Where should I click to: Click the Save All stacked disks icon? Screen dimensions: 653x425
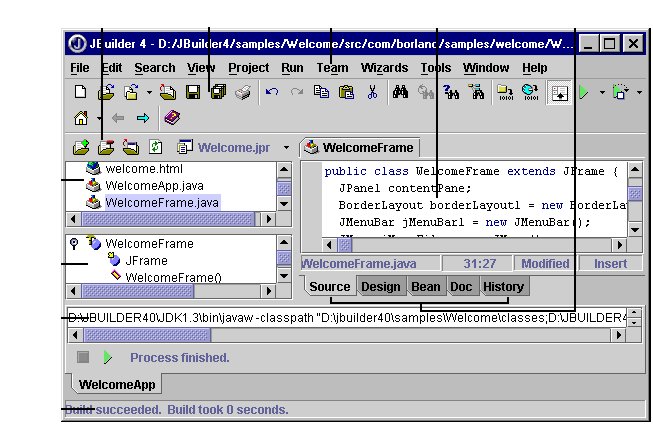[x=218, y=92]
